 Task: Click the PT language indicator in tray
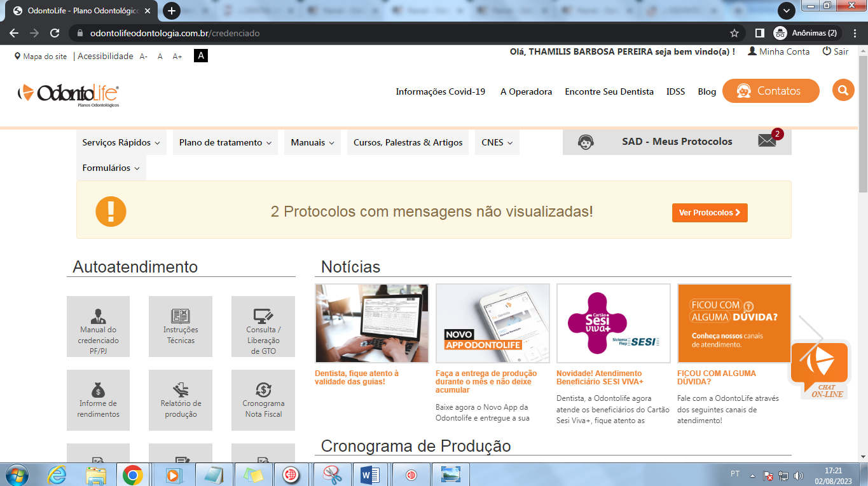pyautogui.click(x=735, y=475)
